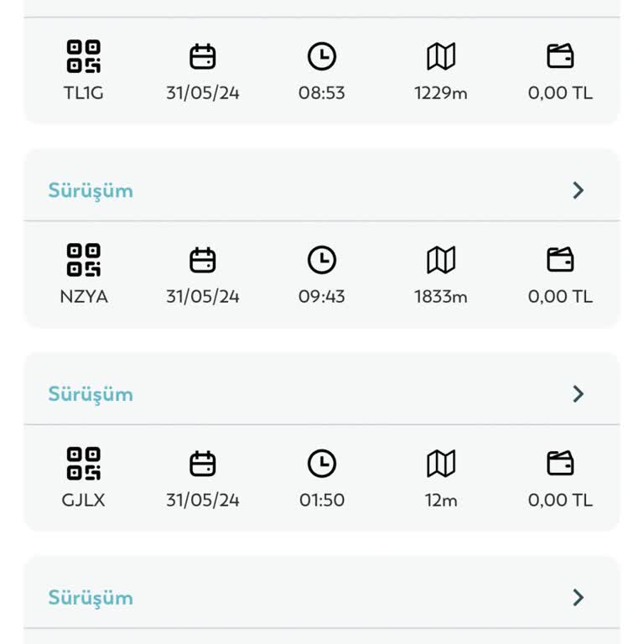This screenshot has height=644, width=644.
Task: Click the QR code icon above GJLX
Action: pos(83,464)
